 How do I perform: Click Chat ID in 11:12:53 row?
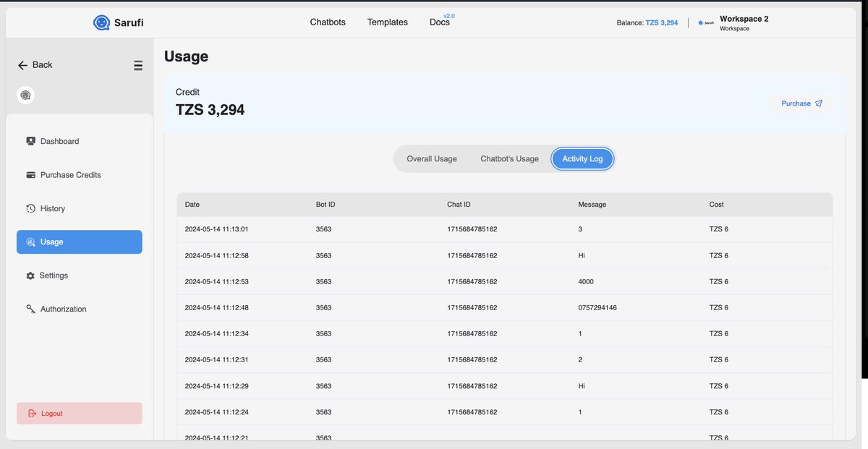tap(472, 282)
